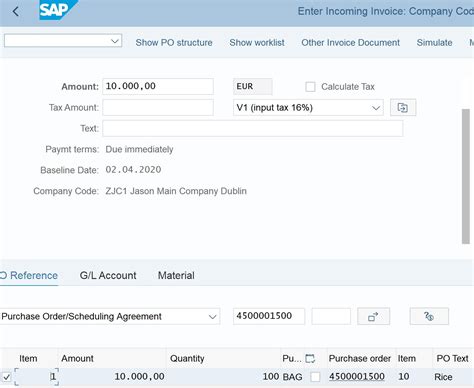This screenshot has height=388, width=474.
Task: Click the item number 1 cell
Action: [x=37, y=377]
